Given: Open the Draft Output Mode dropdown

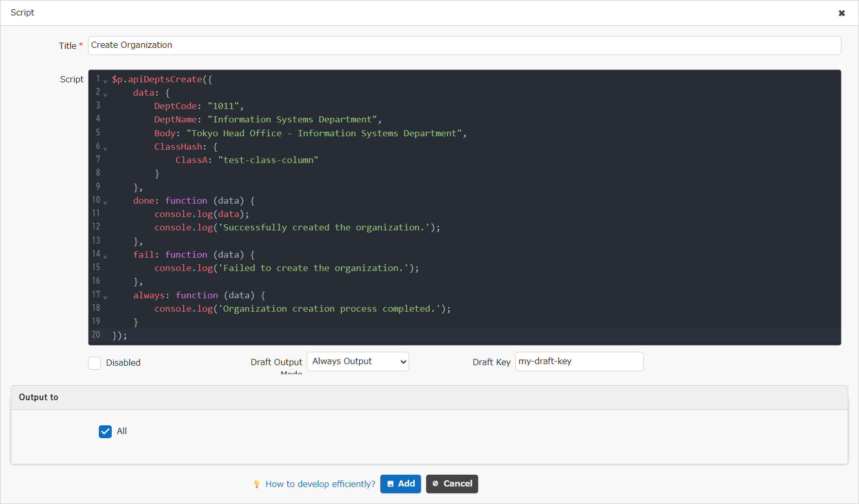Looking at the screenshot, I should [358, 362].
